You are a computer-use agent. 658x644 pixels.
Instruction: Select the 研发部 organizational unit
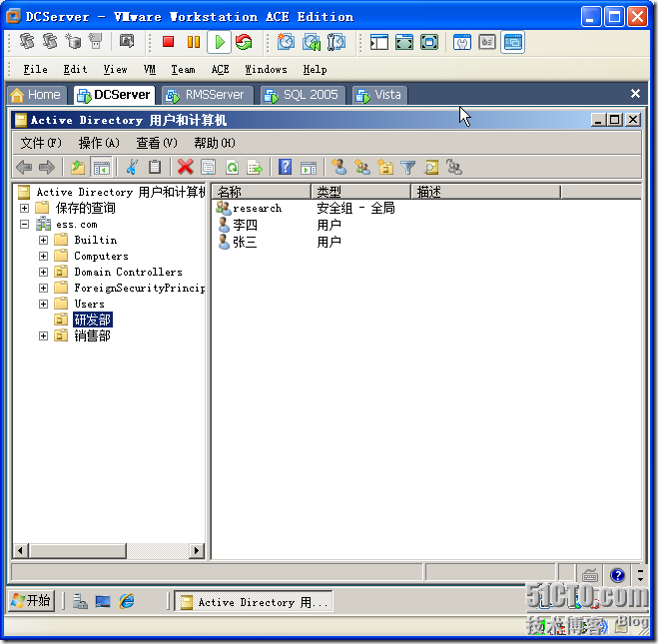pos(92,320)
